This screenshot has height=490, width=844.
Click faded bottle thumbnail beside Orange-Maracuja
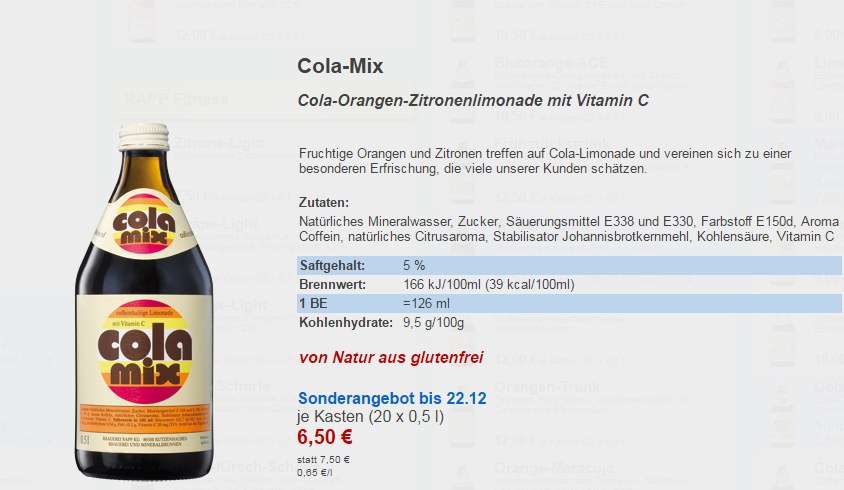pyautogui.click(x=462, y=477)
